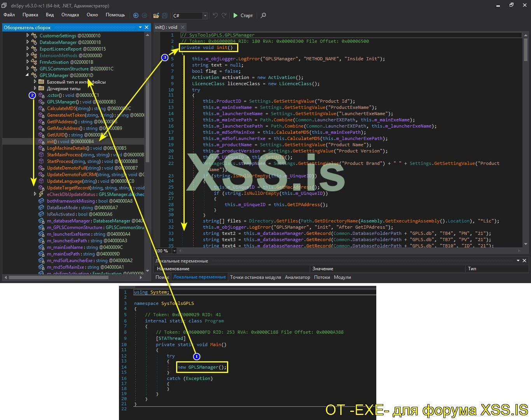Click the save all toolbar icon

(164, 16)
